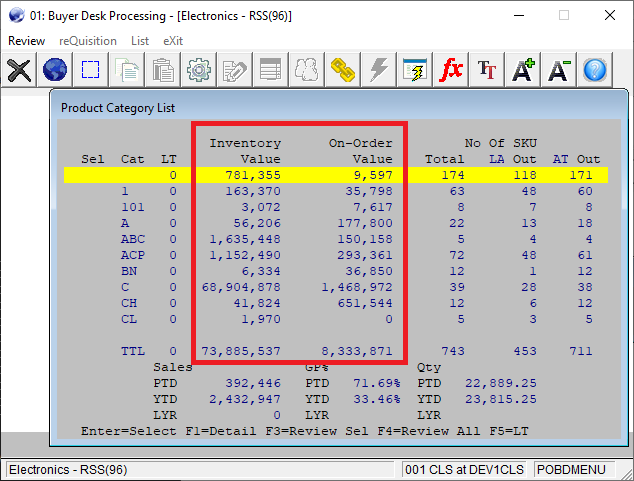Click total inventory 73,885,537
This screenshot has height=481, width=634.
click(x=241, y=351)
